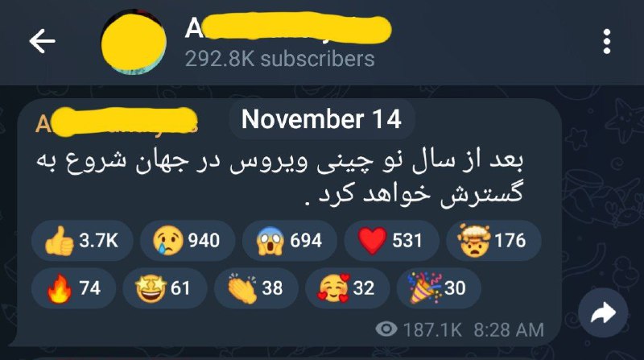Screen dimensions: 644x360
Task: Toggle crying face reaction with 940
Action: (x=188, y=241)
